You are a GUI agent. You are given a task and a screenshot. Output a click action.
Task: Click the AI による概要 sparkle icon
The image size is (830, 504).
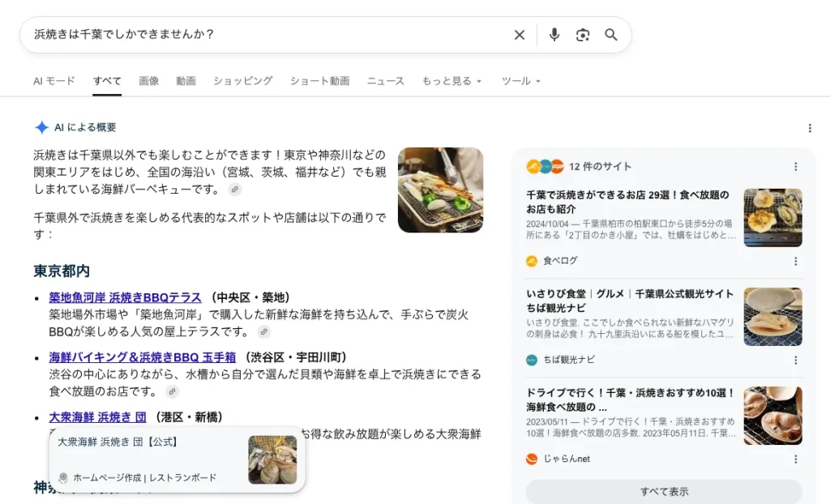tap(41, 127)
